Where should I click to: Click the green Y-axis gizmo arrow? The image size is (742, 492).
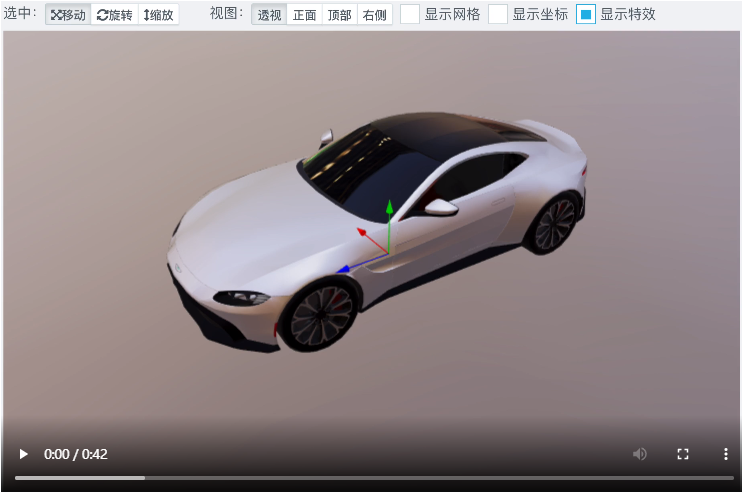pyautogui.click(x=389, y=207)
